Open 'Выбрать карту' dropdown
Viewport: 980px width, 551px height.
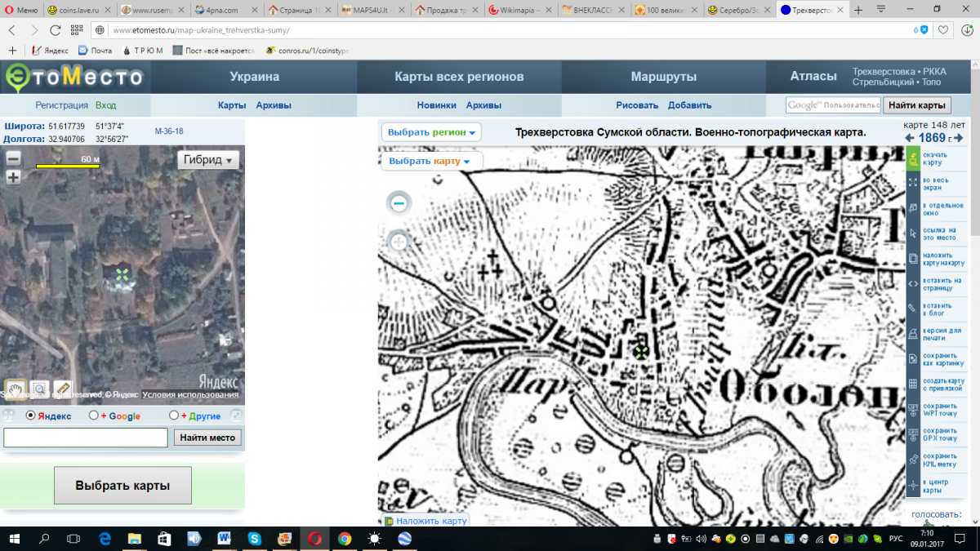coord(431,161)
